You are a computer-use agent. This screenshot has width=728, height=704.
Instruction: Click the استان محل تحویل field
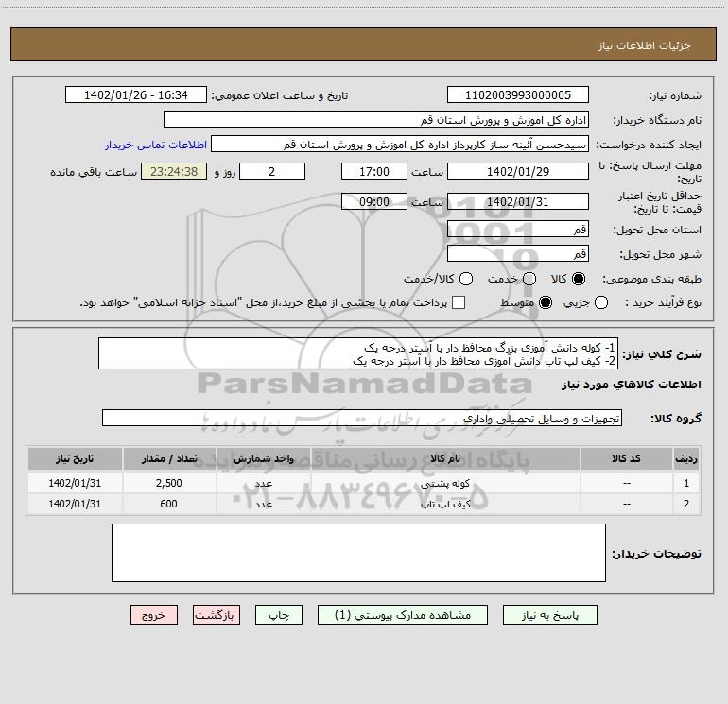coord(518,229)
